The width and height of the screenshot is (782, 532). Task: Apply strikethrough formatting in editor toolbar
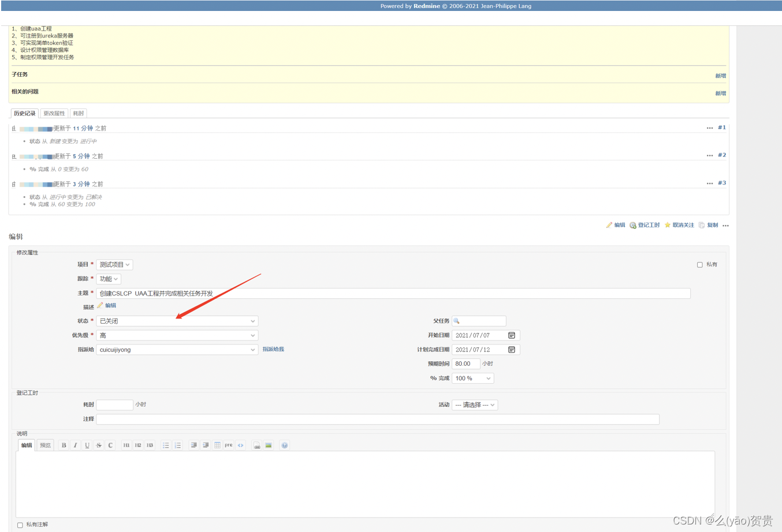(x=99, y=445)
